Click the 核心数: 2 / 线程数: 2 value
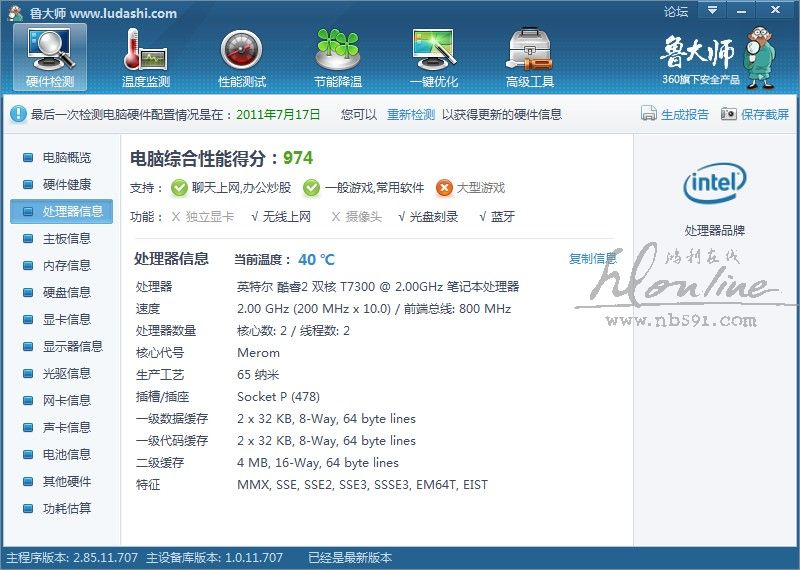The height and width of the screenshot is (570, 800). tap(293, 331)
